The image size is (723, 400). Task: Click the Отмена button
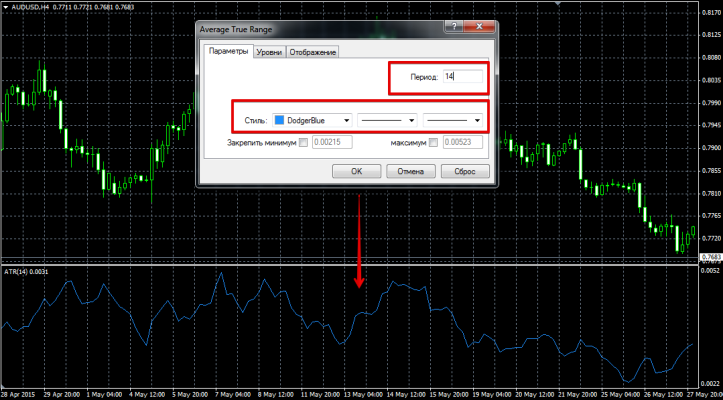(411, 171)
